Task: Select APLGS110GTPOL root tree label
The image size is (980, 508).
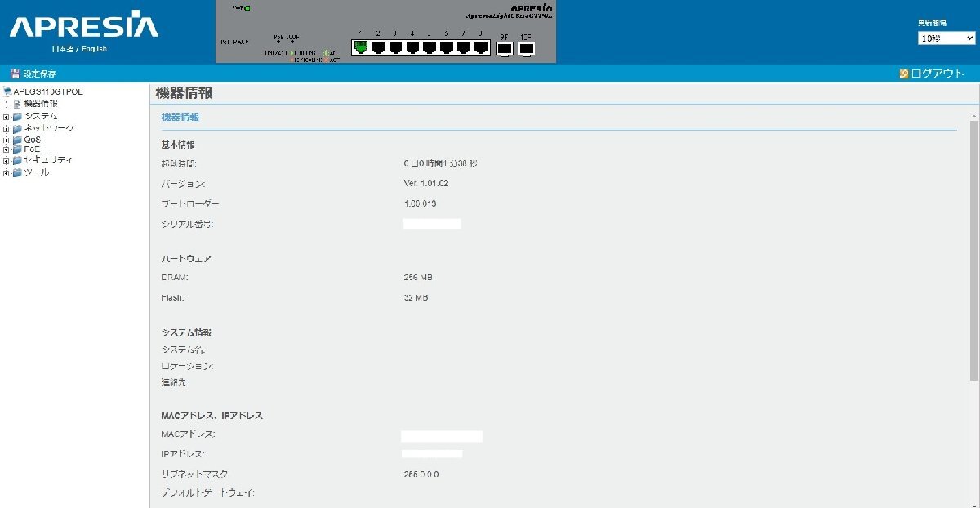Action: pyautogui.click(x=48, y=91)
